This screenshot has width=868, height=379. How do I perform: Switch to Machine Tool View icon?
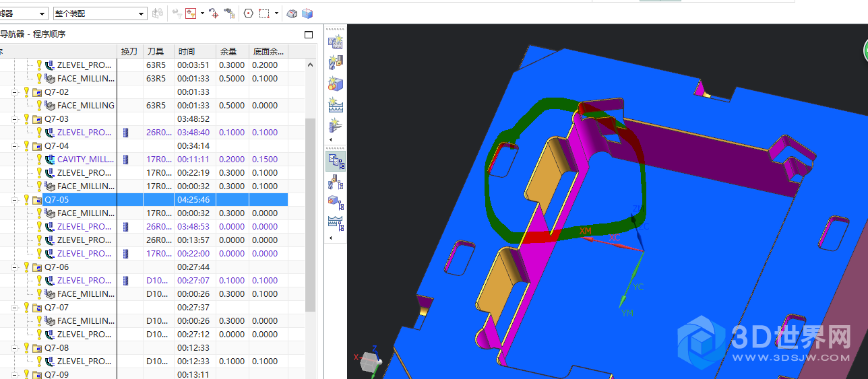coord(335,181)
